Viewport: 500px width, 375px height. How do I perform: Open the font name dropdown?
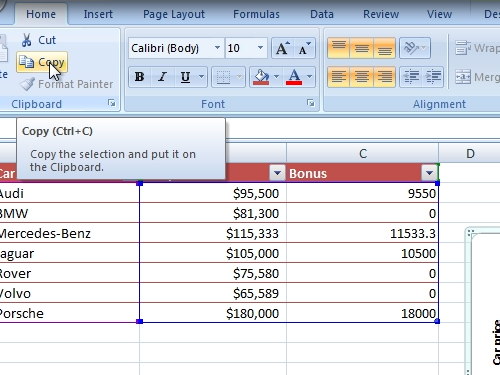217,48
